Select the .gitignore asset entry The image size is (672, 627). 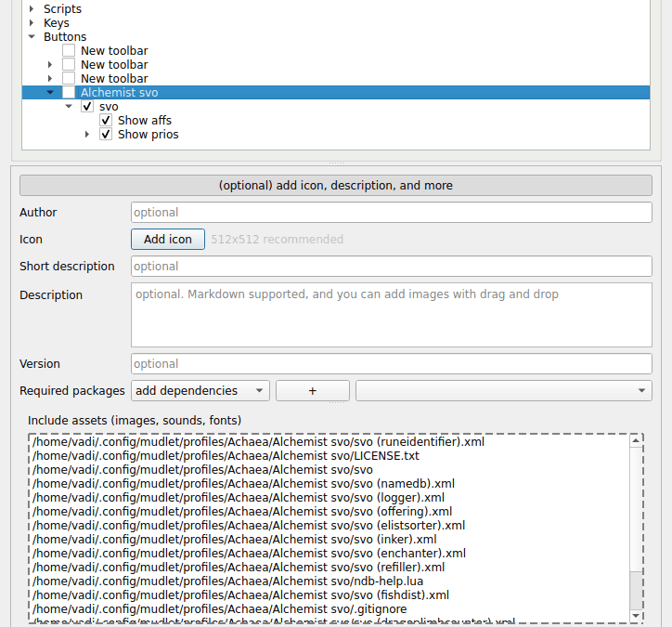coord(219,609)
